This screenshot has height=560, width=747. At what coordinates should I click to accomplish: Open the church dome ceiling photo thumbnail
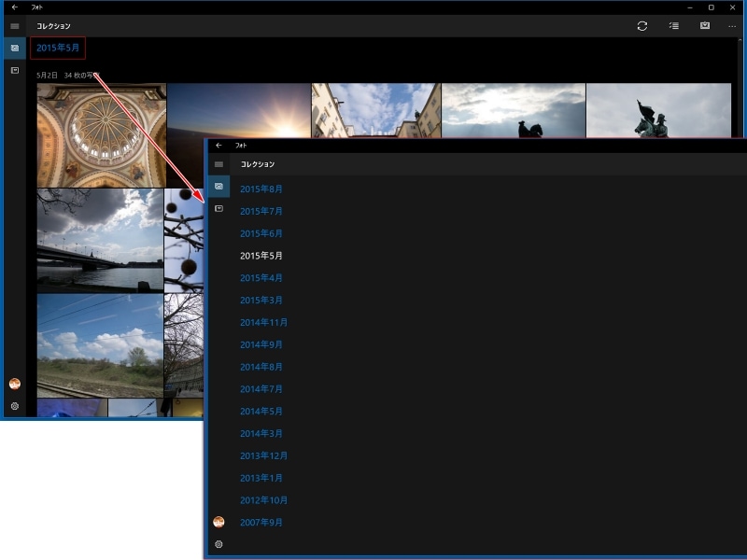102,135
